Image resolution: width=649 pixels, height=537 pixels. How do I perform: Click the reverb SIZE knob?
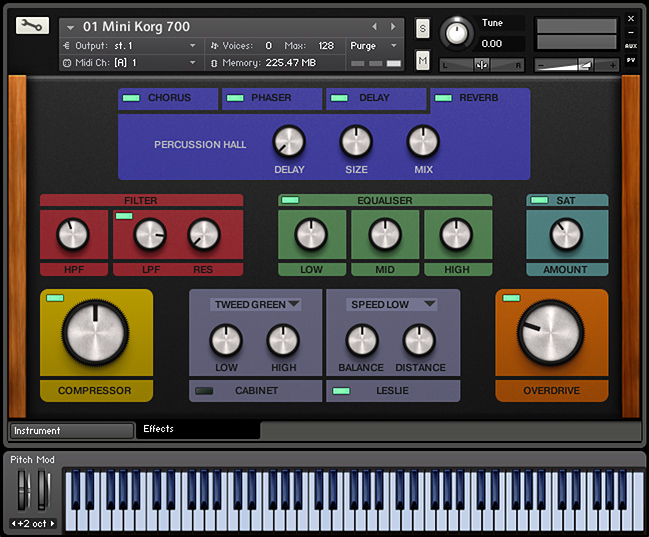click(356, 142)
